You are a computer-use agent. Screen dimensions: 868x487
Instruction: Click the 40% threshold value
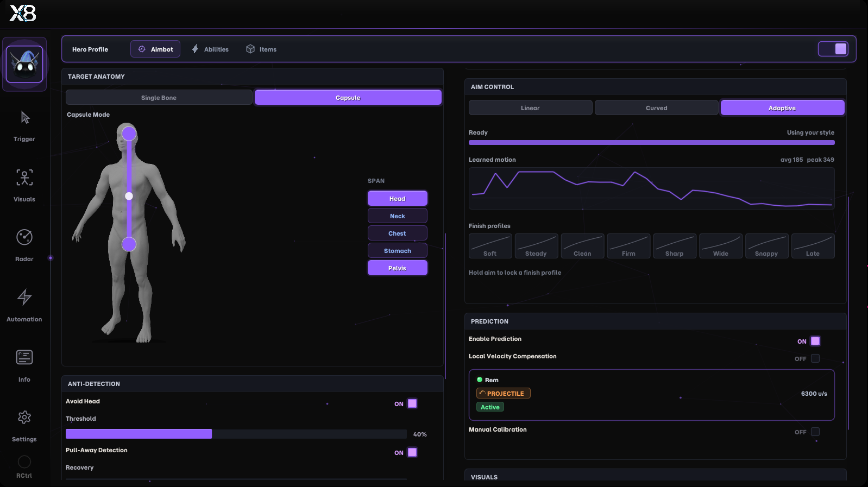420,434
